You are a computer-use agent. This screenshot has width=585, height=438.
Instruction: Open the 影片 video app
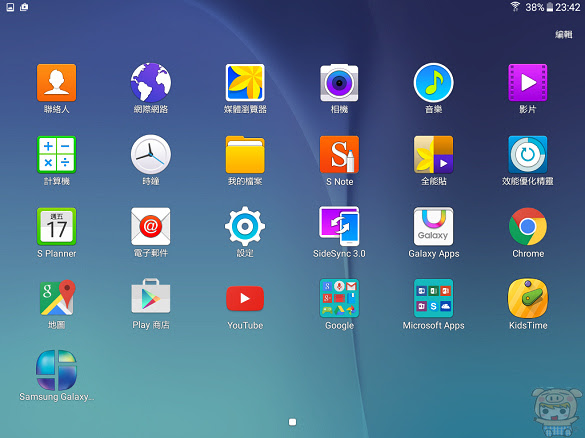[528, 82]
